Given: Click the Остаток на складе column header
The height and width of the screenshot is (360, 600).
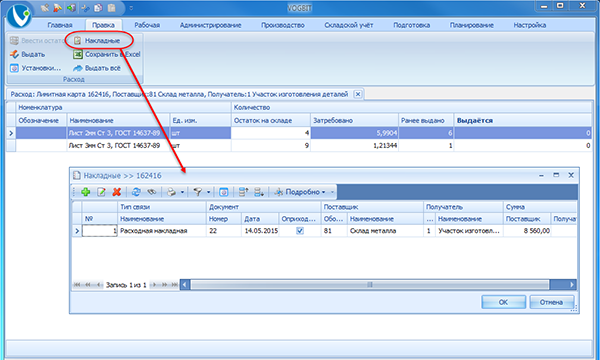Looking at the screenshot, I should pos(271,121).
